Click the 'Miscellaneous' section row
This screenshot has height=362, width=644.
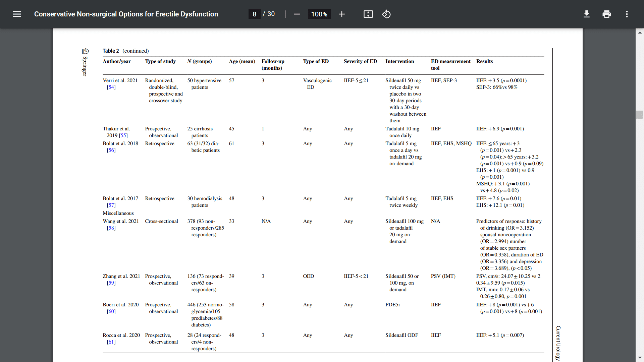point(118,213)
